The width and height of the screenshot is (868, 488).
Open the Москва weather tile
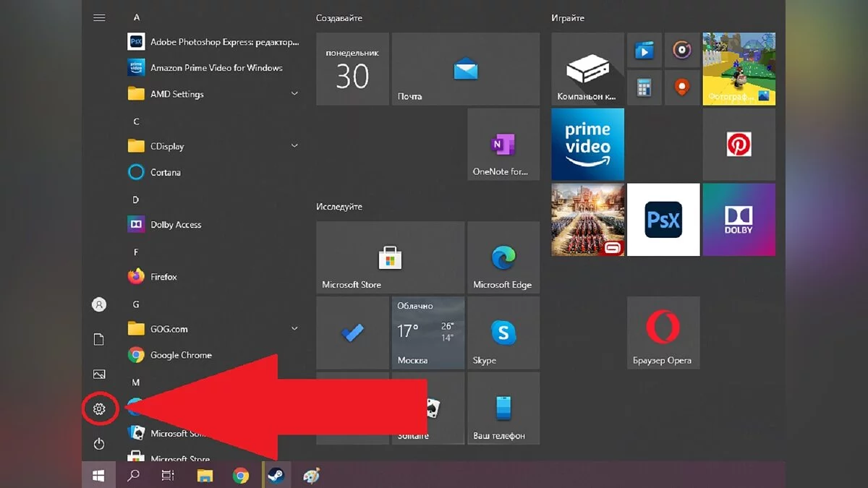tap(427, 333)
